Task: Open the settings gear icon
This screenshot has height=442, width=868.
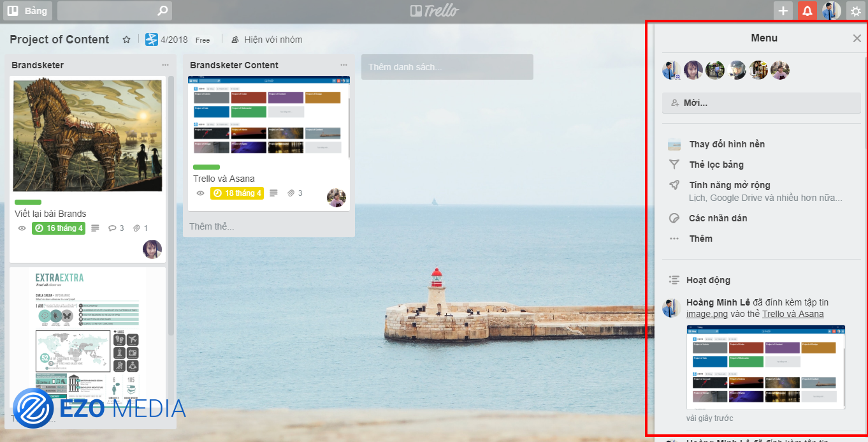Action: point(855,11)
